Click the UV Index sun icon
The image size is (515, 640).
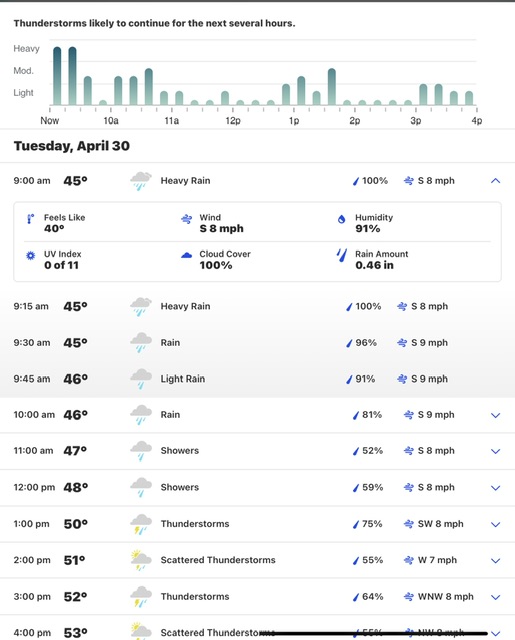tap(31, 256)
